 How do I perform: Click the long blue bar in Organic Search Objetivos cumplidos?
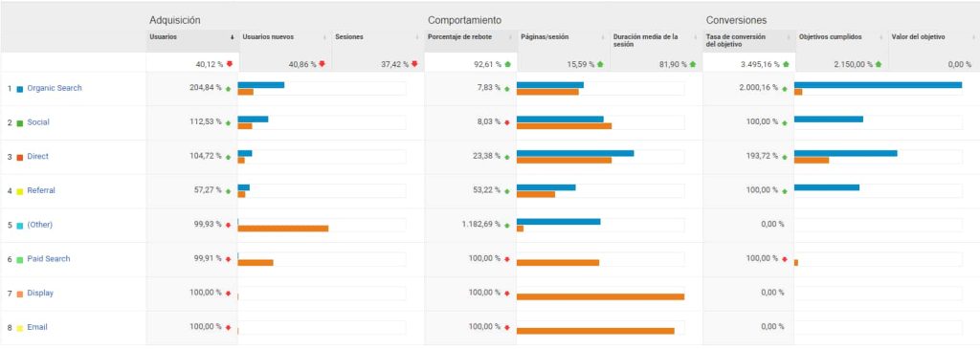click(x=879, y=85)
